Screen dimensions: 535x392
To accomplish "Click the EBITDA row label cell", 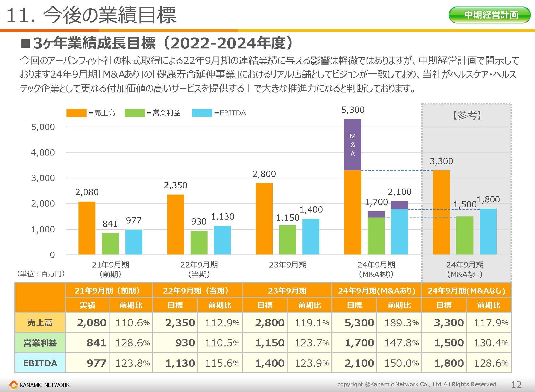I will [40, 363].
